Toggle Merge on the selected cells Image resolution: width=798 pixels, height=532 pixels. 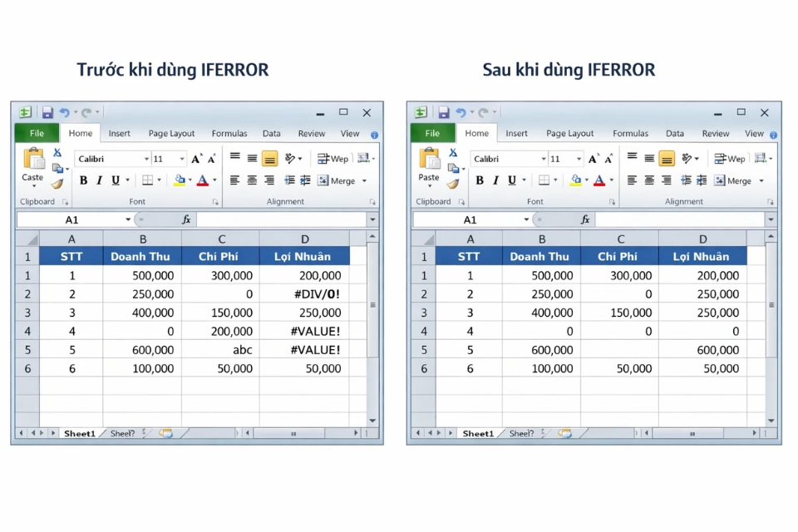[x=342, y=180]
